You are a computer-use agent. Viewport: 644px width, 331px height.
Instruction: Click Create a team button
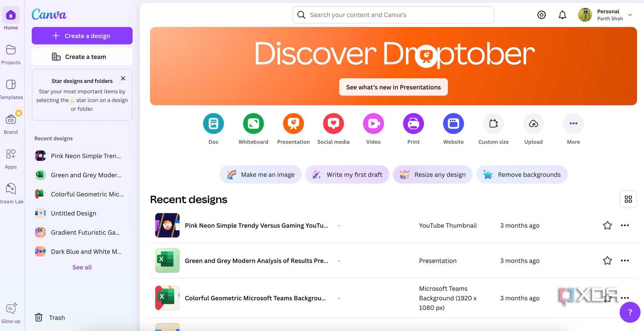(x=82, y=57)
